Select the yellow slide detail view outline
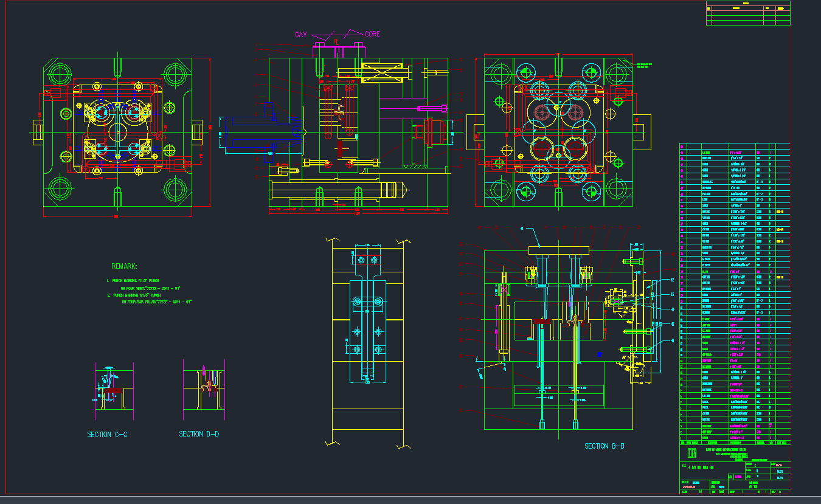Viewport: 821px width, 504px height. pos(367,340)
